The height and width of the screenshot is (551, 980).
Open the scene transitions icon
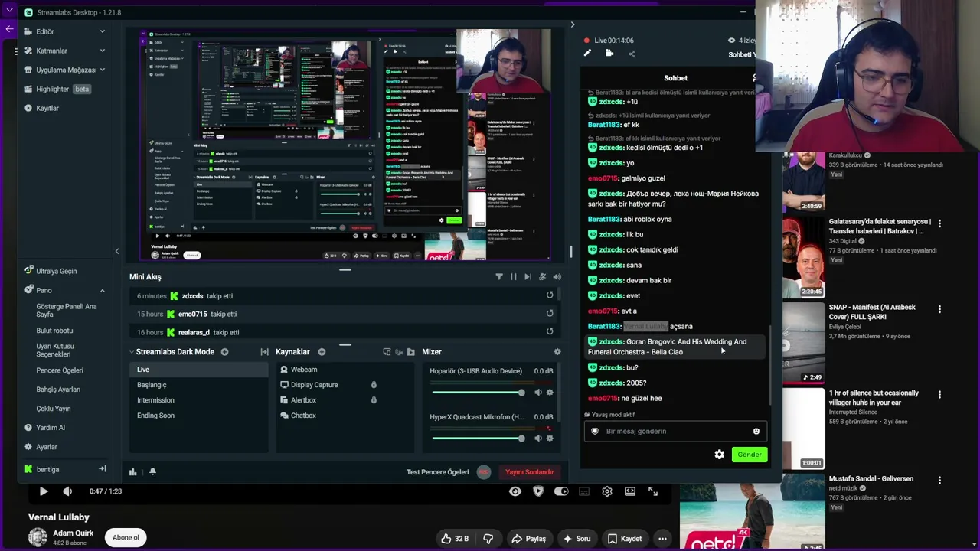pyautogui.click(x=264, y=352)
